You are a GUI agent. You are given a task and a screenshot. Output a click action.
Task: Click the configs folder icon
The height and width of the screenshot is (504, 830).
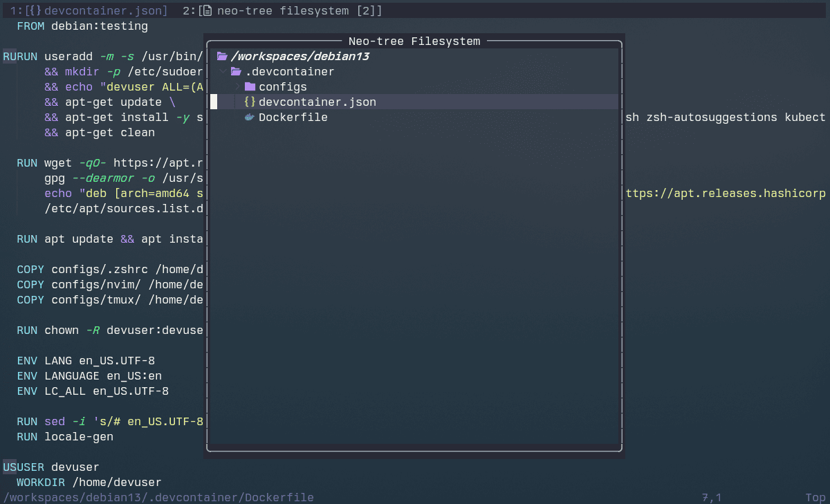click(x=250, y=87)
